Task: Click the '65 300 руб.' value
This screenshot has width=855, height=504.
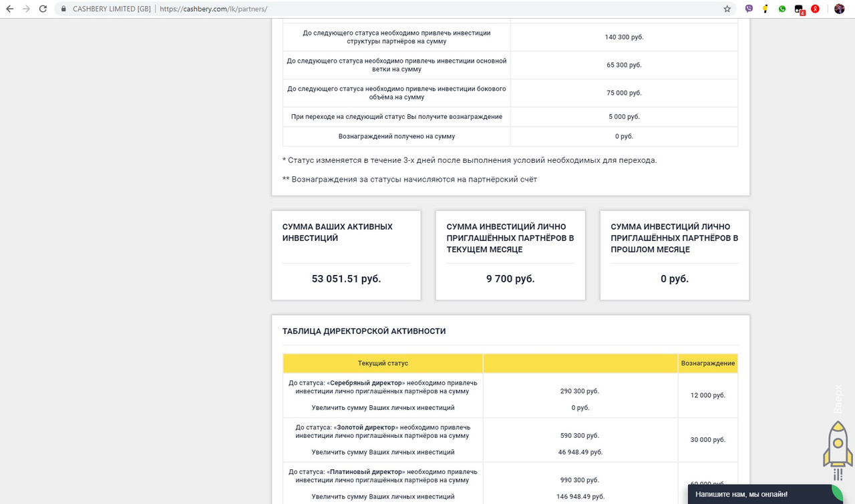Action: [x=624, y=65]
